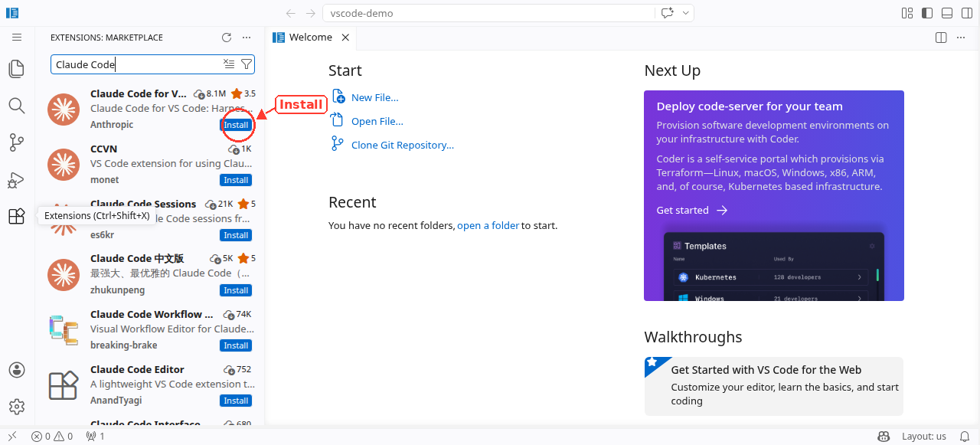
Task: Open Views and More Actions in Extensions panel
Action: pyautogui.click(x=247, y=38)
